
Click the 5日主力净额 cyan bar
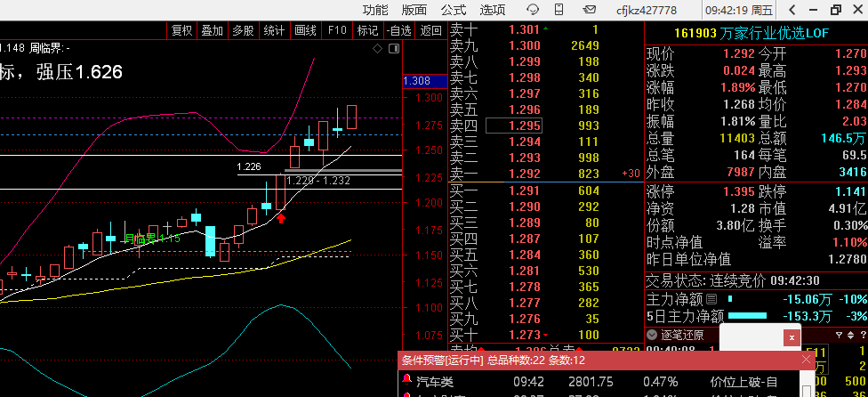(747, 316)
